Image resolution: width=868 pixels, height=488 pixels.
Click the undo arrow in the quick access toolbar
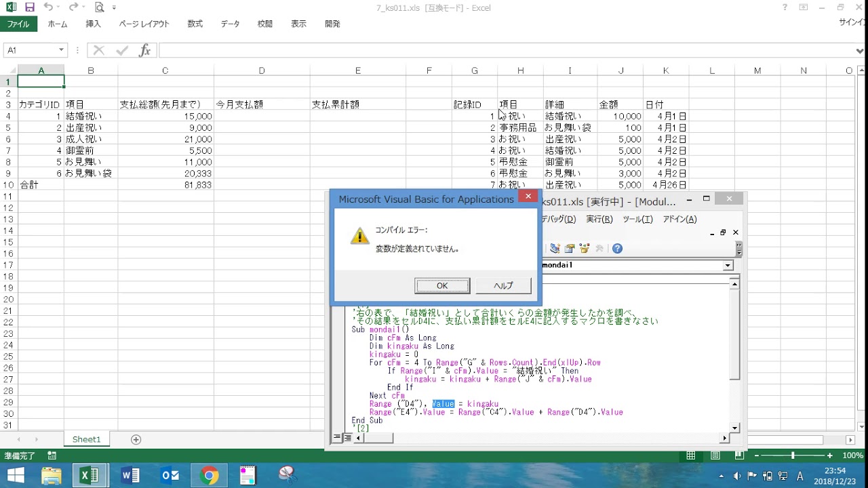tap(48, 7)
